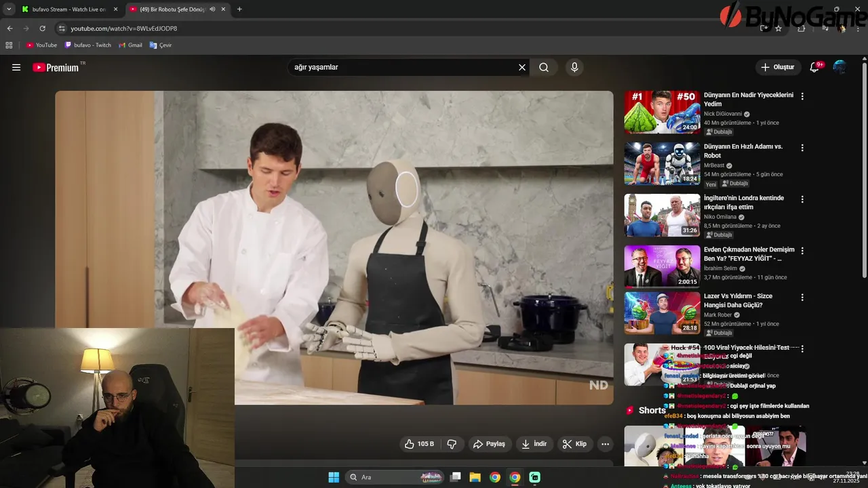The image size is (868, 488).
Task: Open more actions ellipsis under video
Action: 605,444
